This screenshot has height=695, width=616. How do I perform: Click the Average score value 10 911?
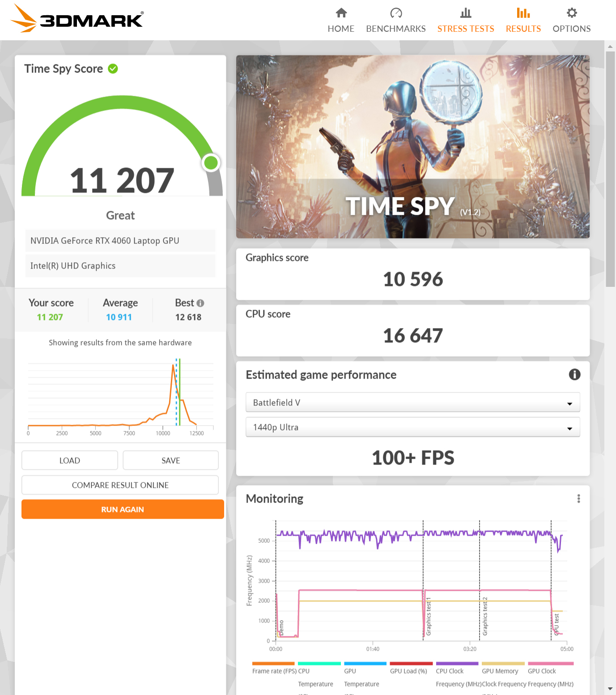pyautogui.click(x=119, y=317)
